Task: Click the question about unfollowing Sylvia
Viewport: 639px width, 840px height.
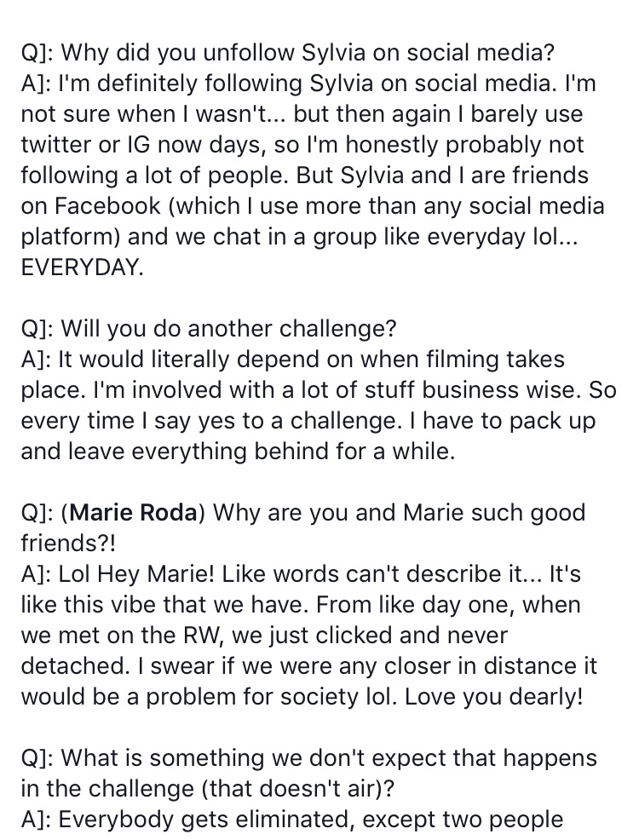Action: tap(288, 53)
